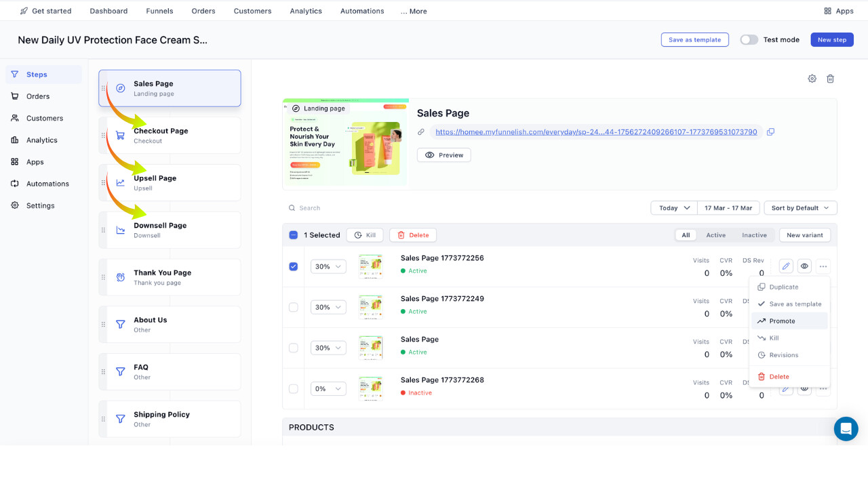Toggle the Test mode switch

749,40
